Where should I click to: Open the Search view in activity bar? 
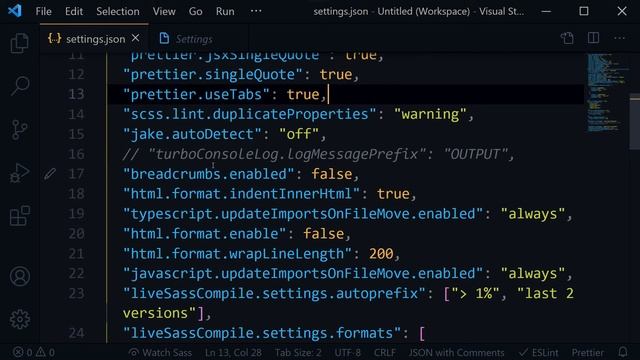(x=20, y=86)
